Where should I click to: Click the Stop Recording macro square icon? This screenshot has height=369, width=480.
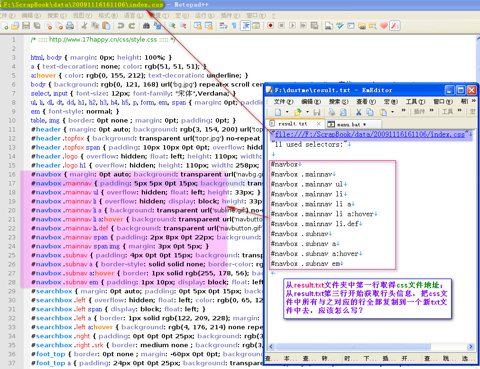point(281,26)
